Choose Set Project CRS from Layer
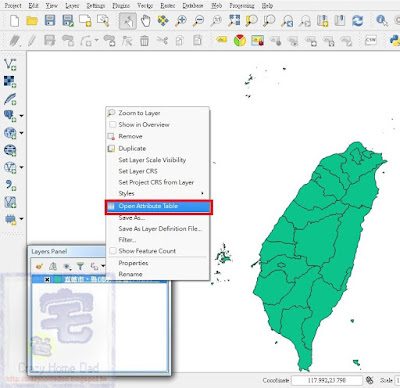 [157, 183]
